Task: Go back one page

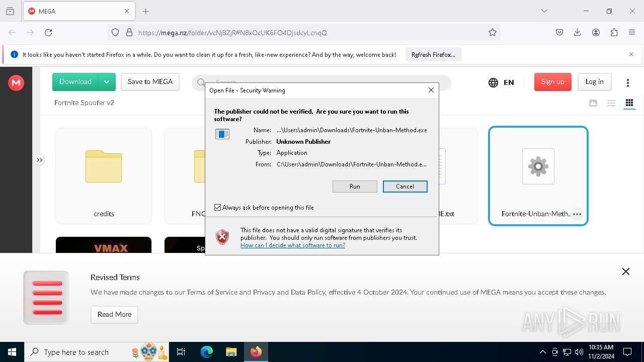Action: point(12,33)
